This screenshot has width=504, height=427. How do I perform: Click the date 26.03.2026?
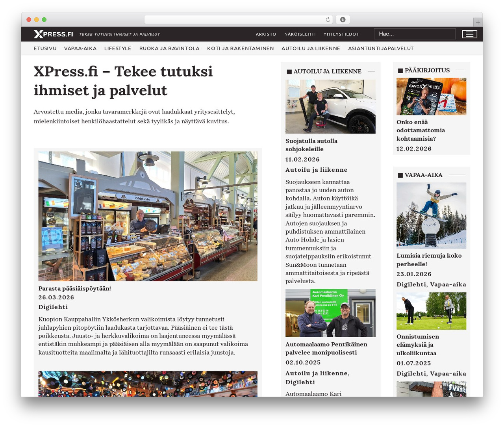[x=56, y=298]
